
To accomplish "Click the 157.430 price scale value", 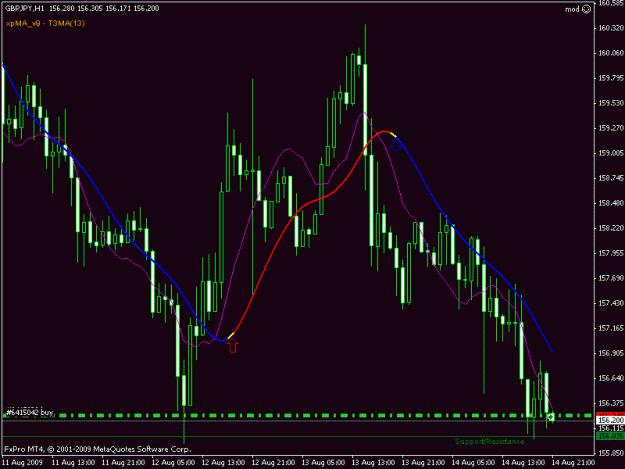I will point(611,303).
